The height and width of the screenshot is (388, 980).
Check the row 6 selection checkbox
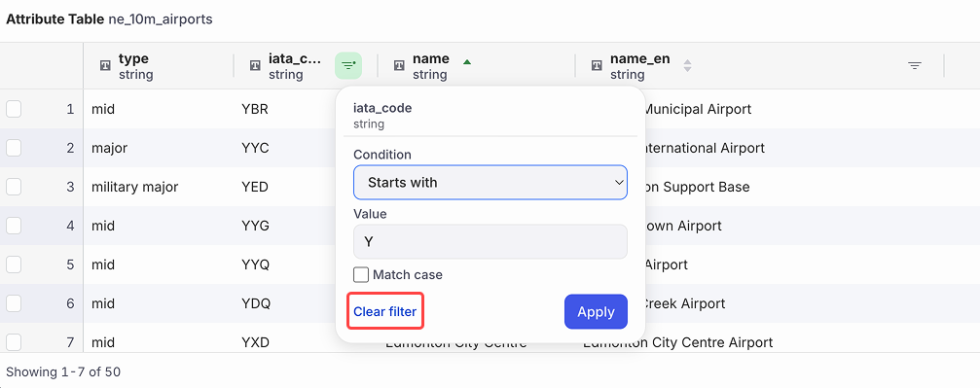coord(13,303)
